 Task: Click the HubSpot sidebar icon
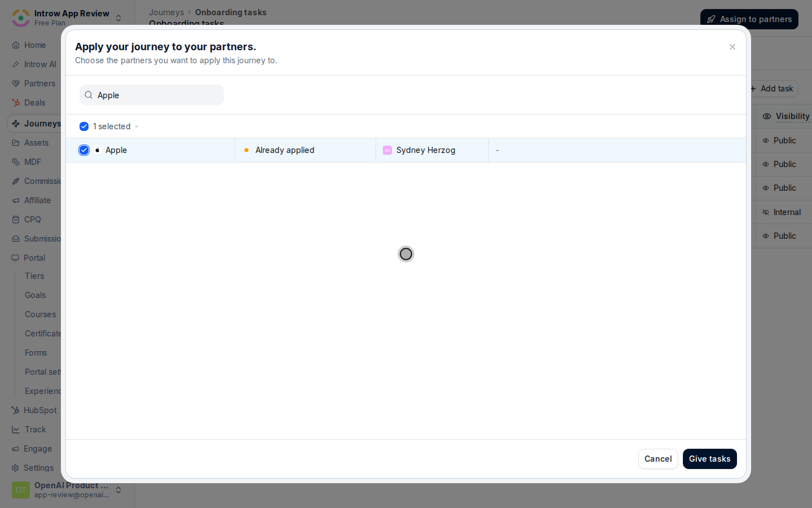tap(15, 410)
